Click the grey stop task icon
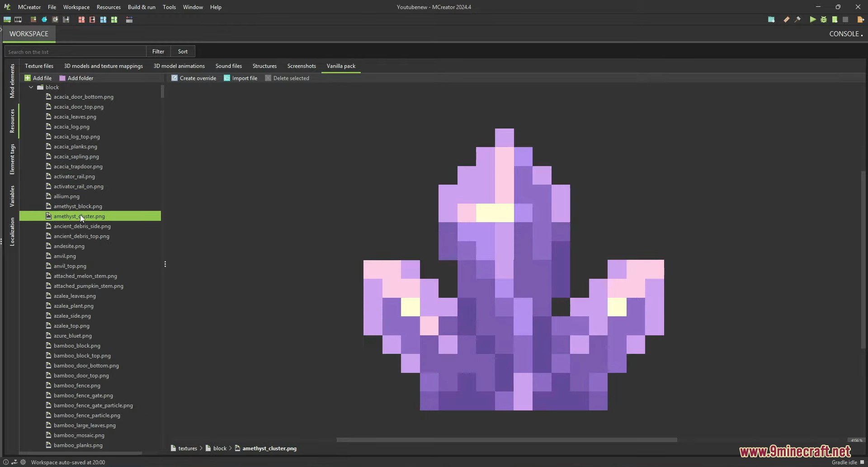The width and height of the screenshot is (868, 467). (845, 19)
